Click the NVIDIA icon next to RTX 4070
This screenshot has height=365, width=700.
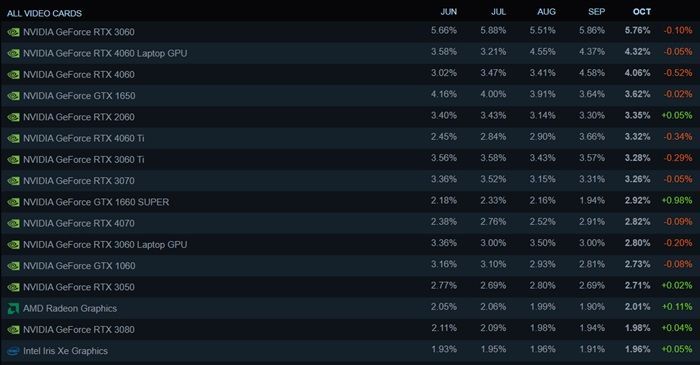pos(13,224)
